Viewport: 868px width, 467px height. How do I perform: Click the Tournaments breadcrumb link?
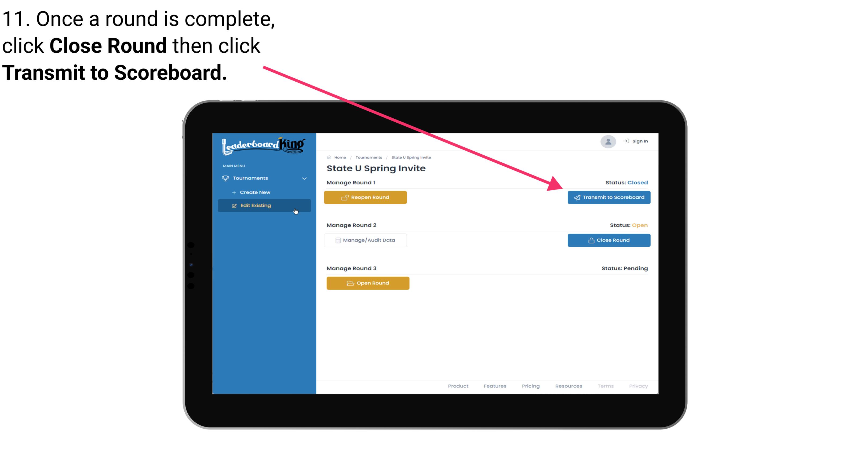click(x=368, y=157)
